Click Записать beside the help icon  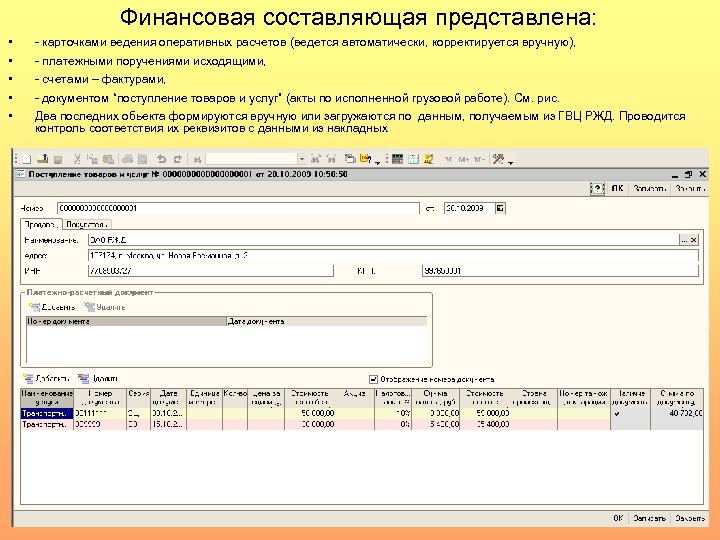coord(649,189)
